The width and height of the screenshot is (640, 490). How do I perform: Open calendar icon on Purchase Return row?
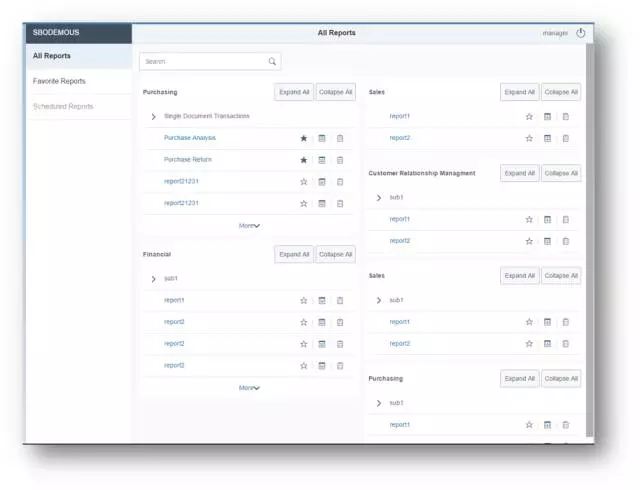(322, 160)
